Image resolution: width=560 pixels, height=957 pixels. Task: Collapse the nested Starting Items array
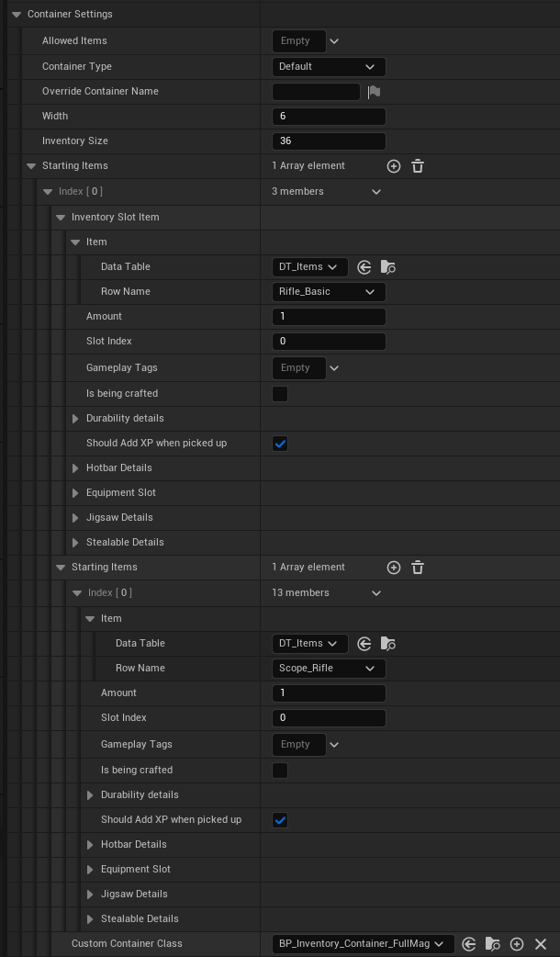[x=61, y=567]
